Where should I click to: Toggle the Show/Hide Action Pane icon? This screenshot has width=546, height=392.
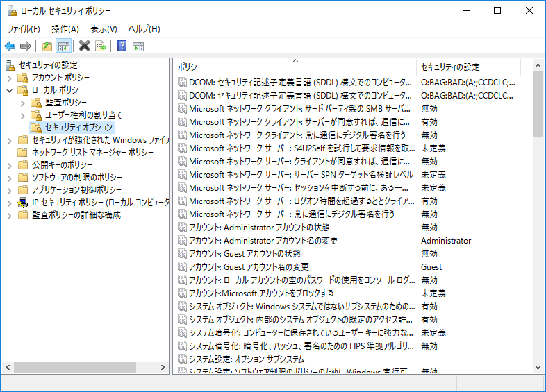(138, 46)
